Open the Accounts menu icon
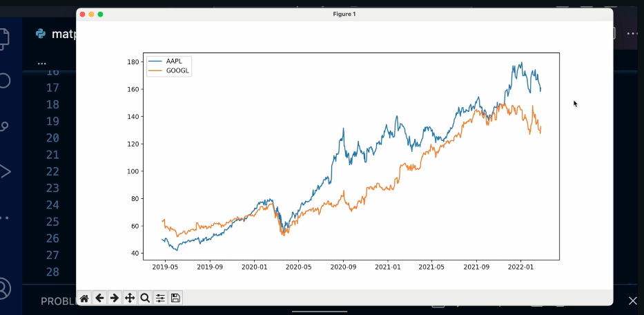 [4, 287]
